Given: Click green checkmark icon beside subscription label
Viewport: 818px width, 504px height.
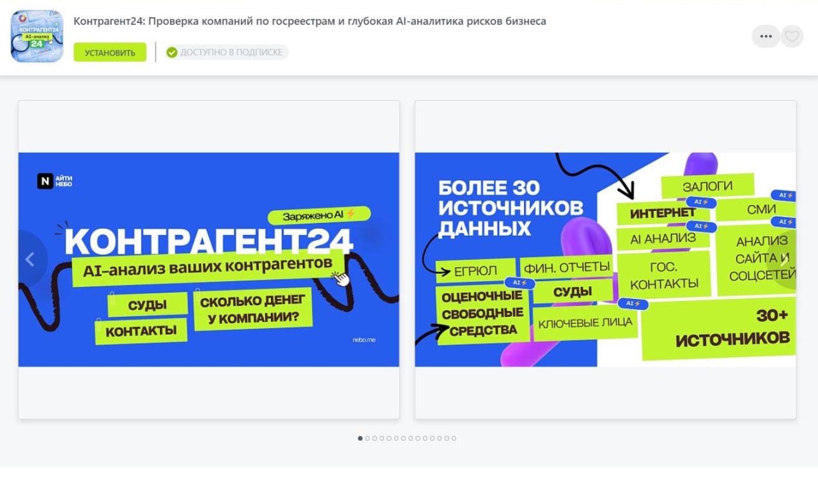Looking at the screenshot, I should point(172,52).
